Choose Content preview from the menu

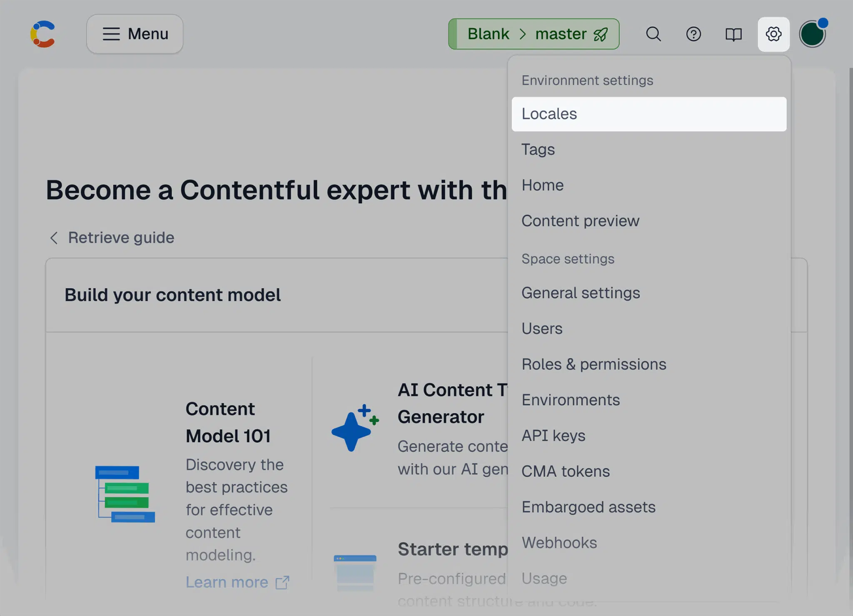[649, 221]
